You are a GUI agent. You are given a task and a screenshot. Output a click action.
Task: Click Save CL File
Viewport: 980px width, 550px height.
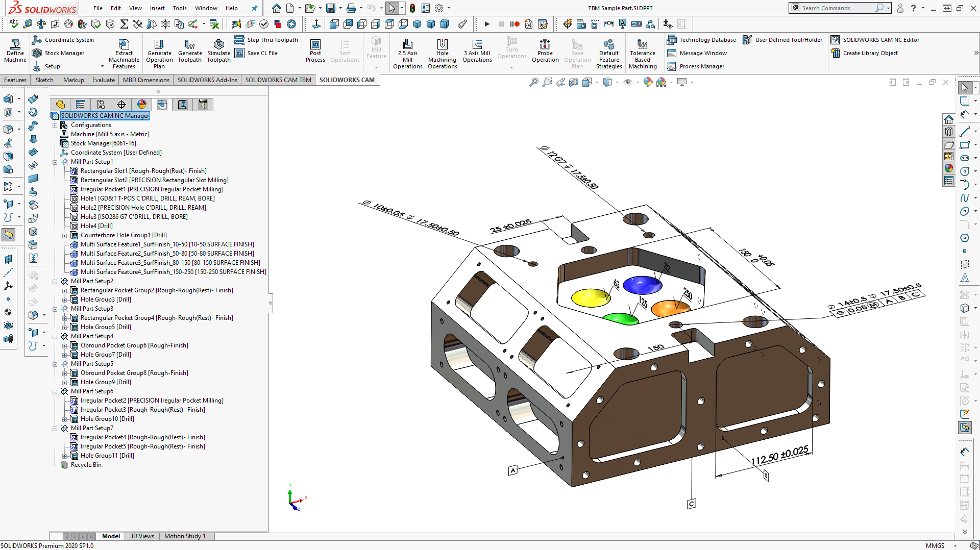[256, 53]
